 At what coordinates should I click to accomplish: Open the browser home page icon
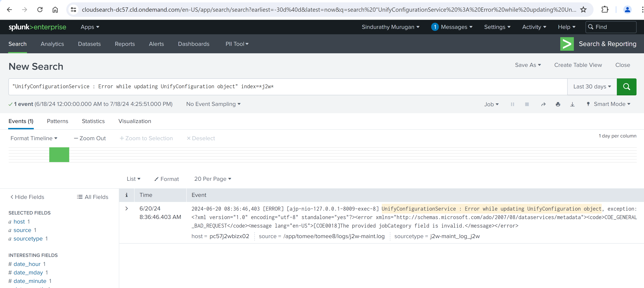[55, 10]
